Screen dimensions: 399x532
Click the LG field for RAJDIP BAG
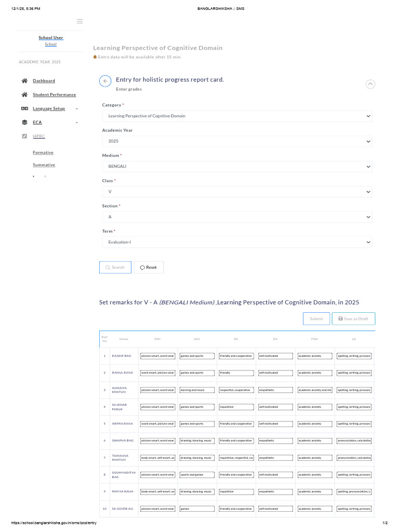coord(354,356)
